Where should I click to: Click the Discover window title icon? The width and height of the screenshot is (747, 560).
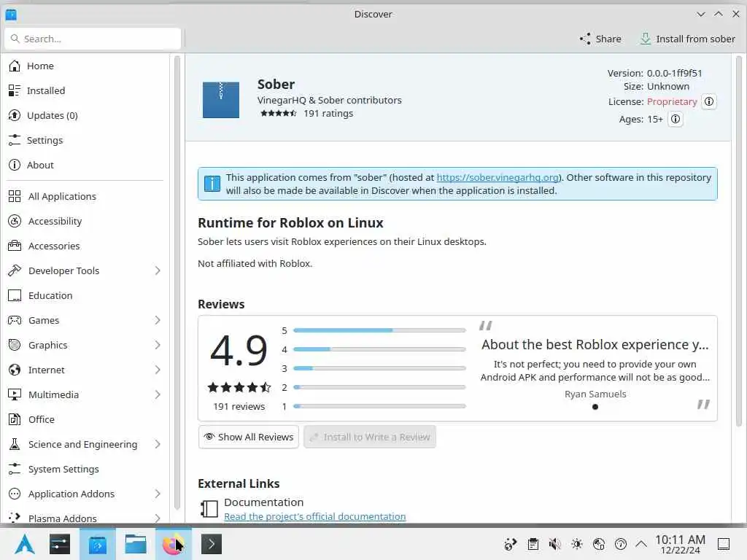11,15
